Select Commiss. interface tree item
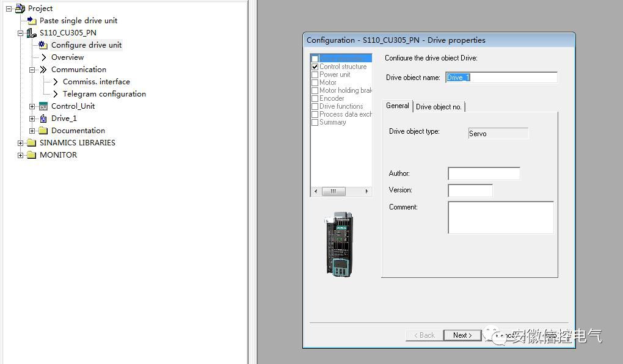The height and width of the screenshot is (364, 623). pyautogui.click(x=96, y=82)
